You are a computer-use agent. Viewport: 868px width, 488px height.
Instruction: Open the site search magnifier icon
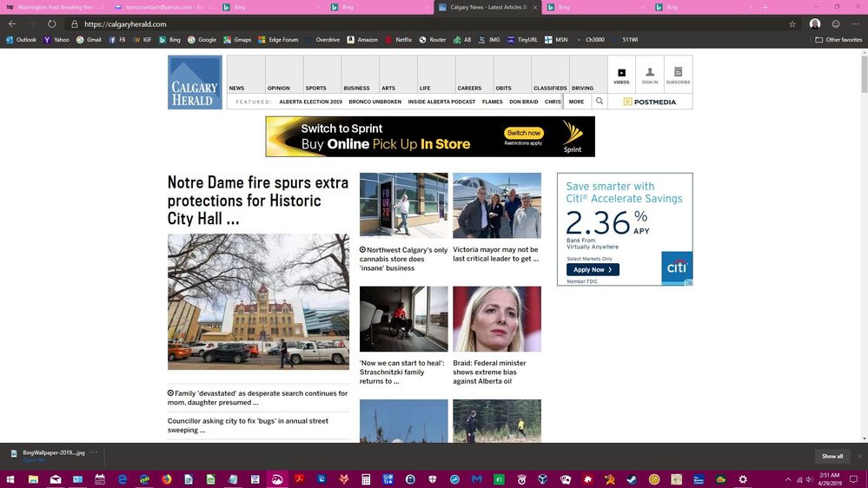[599, 102]
